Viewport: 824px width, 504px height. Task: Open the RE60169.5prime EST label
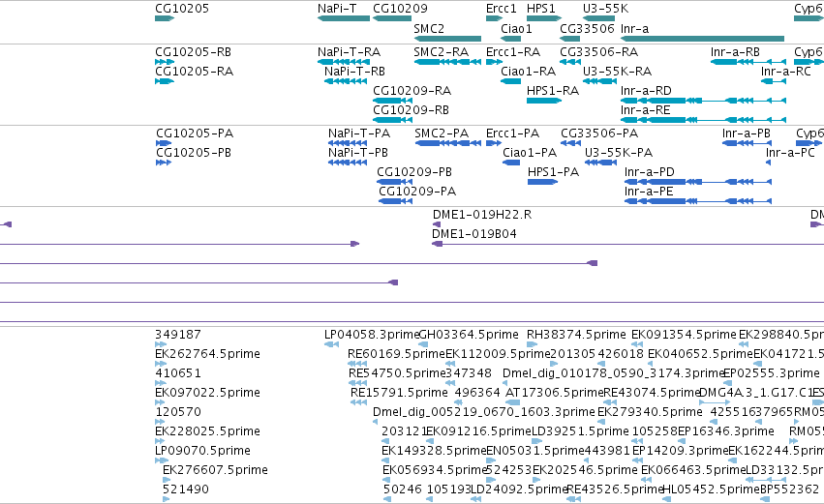pos(397,354)
